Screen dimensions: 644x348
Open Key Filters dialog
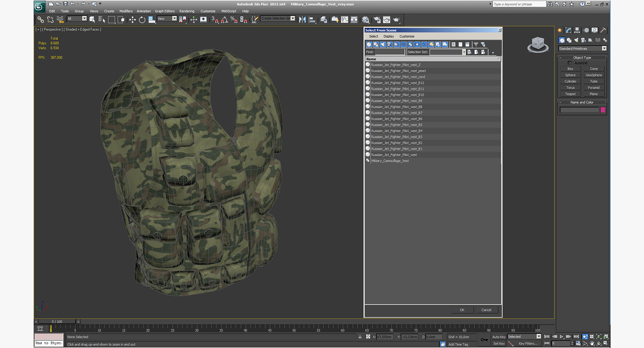(x=527, y=344)
